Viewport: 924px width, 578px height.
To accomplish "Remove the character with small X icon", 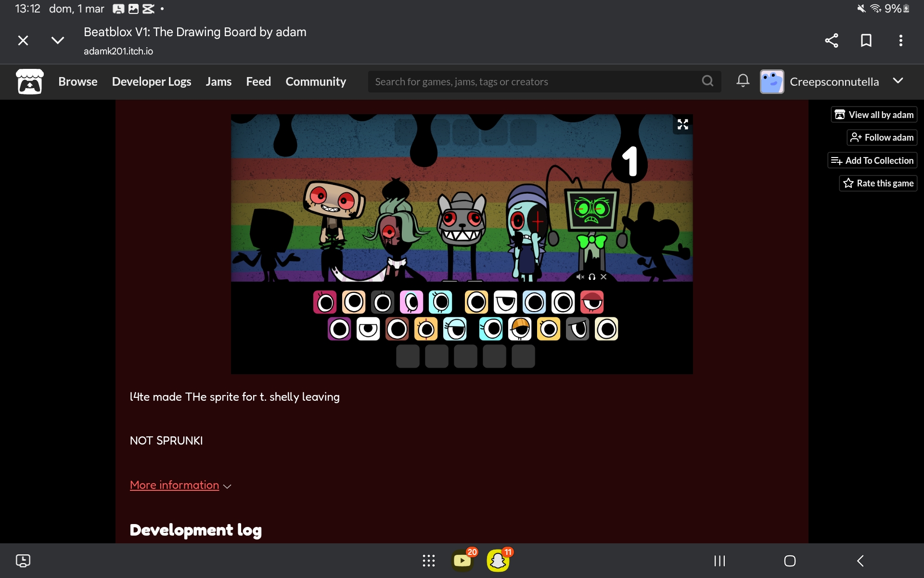I will pyautogui.click(x=603, y=277).
